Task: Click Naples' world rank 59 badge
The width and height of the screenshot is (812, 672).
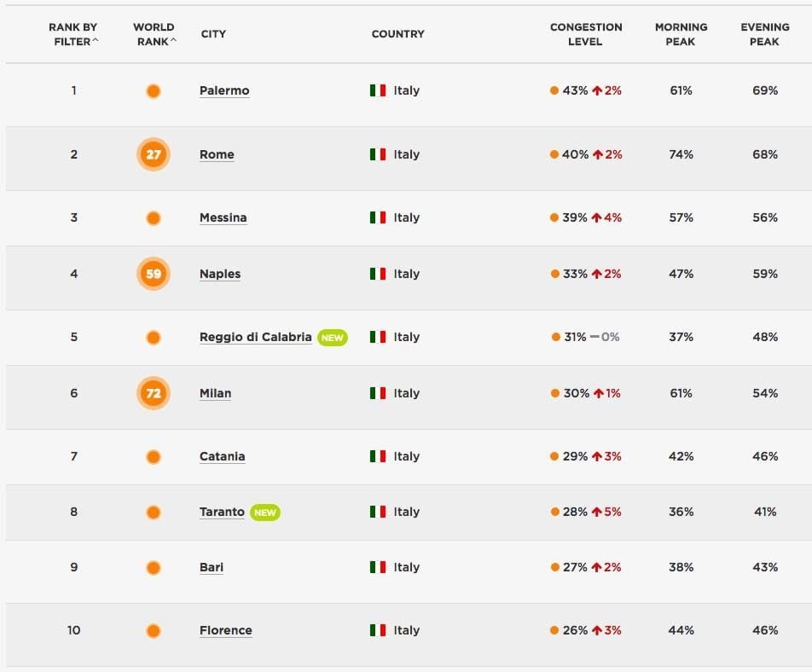Action: point(154,274)
